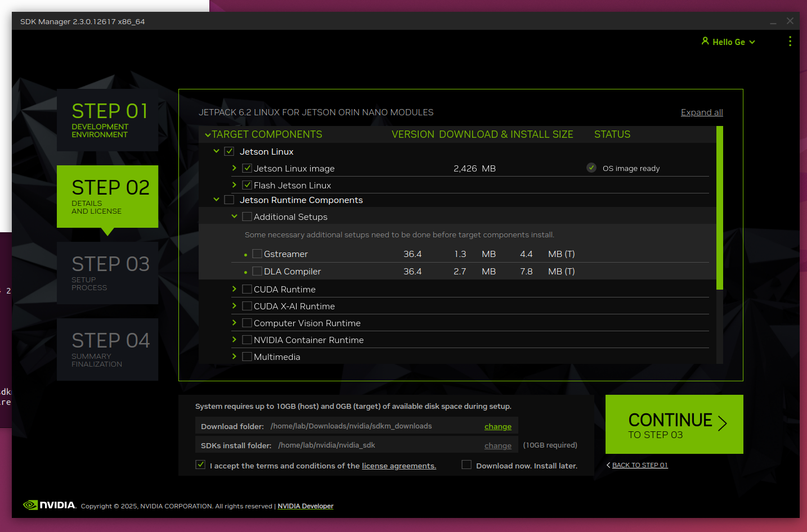This screenshot has width=807, height=532.
Task: Click the CUDA Runtime label
Action: point(284,290)
